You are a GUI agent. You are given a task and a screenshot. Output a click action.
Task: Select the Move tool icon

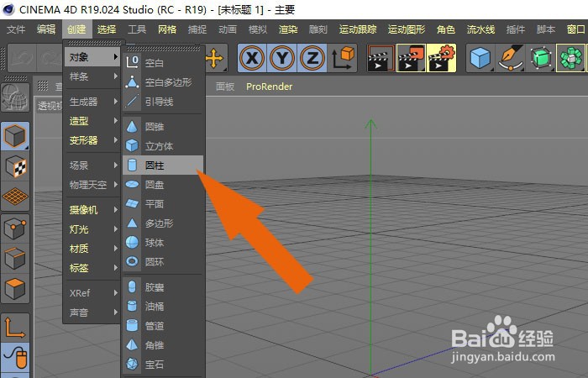tap(215, 58)
